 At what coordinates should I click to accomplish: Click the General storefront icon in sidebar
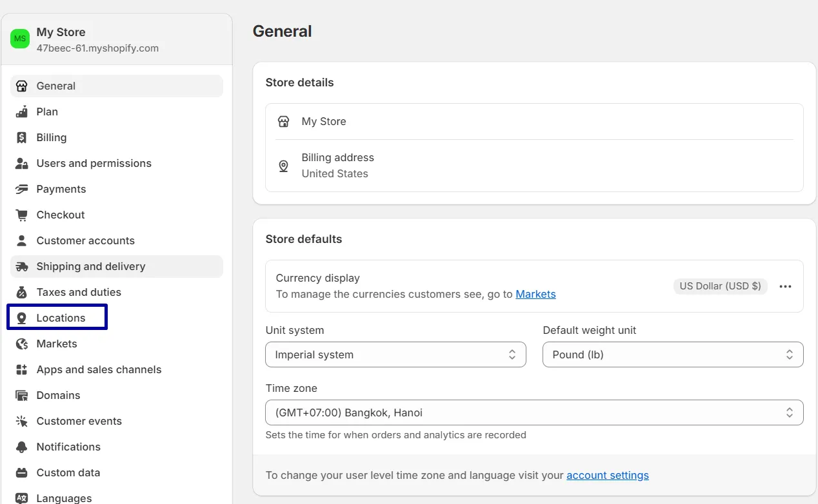pos(22,86)
